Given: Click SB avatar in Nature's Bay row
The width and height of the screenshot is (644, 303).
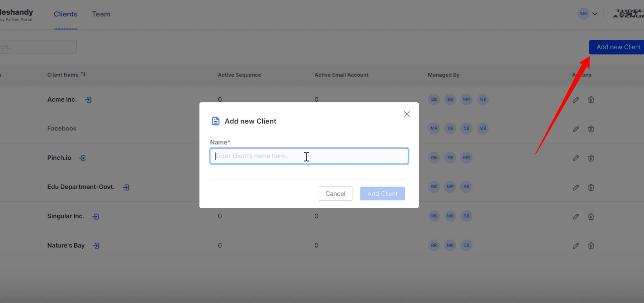Looking at the screenshot, I should tap(467, 246).
